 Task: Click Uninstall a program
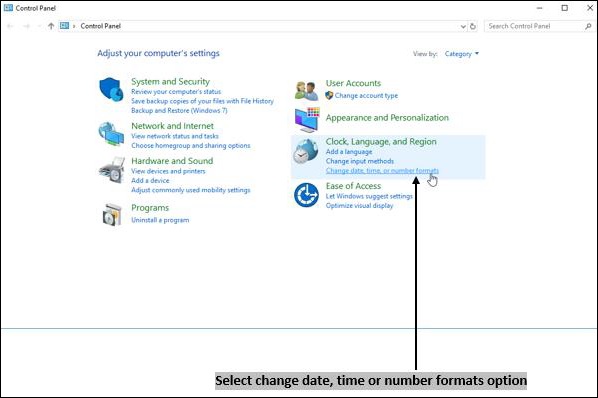pos(160,220)
